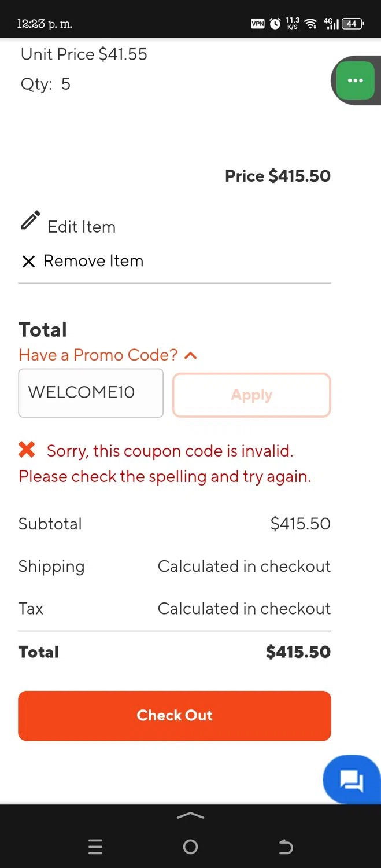Tap the WiFi signal status icon

[310, 24]
